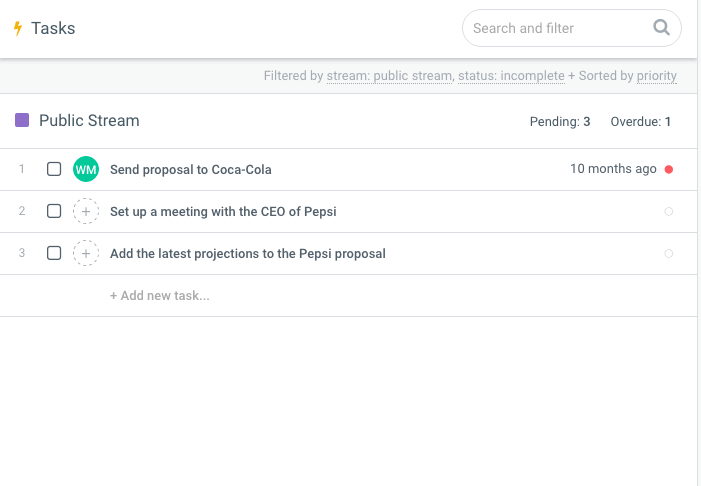Change the stream: public stream filter

[389, 76]
